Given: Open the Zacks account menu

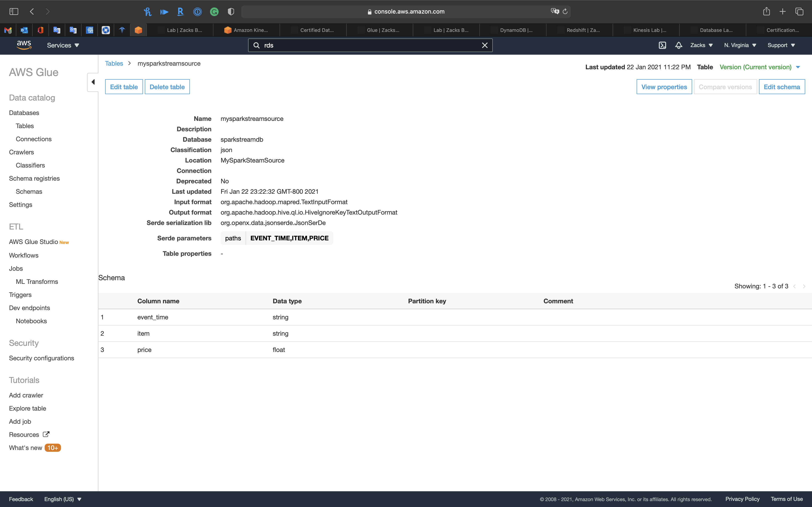Looking at the screenshot, I should [701, 45].
